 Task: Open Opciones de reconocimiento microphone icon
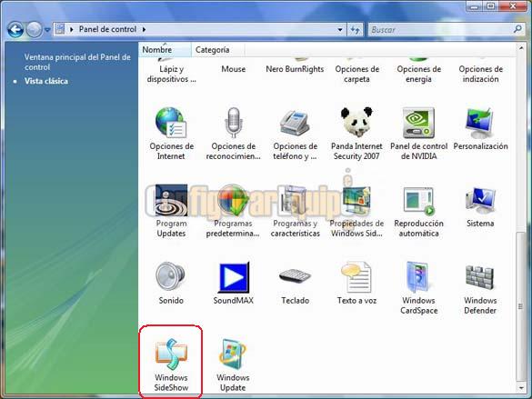233,123
